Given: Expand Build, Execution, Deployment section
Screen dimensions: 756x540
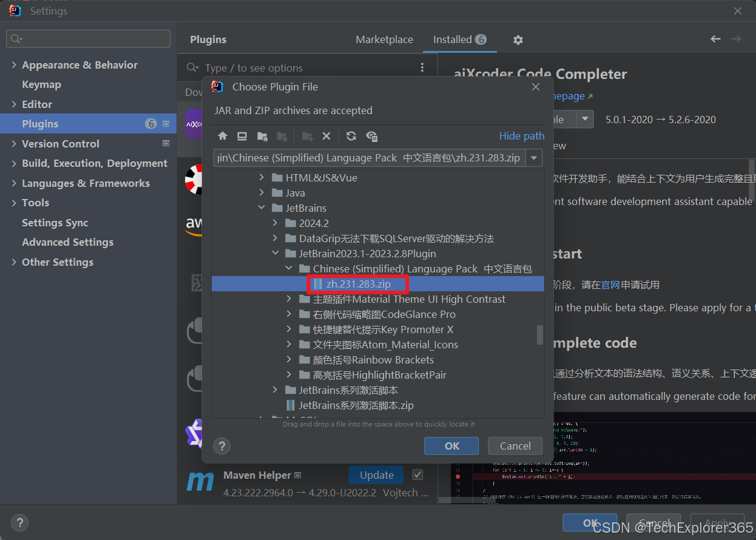Looking at the screenshot, I should 14,163.
